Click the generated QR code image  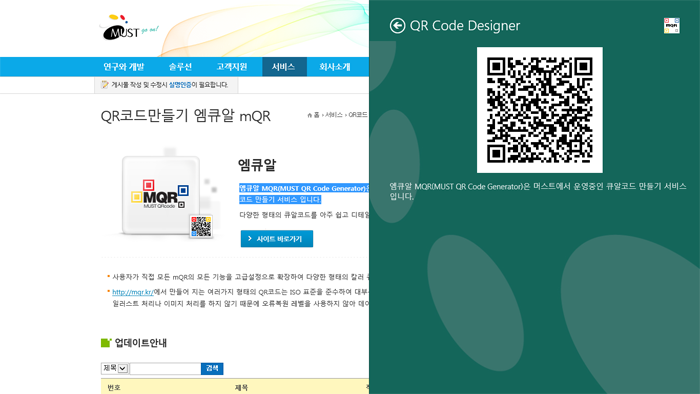click(540, 110)
